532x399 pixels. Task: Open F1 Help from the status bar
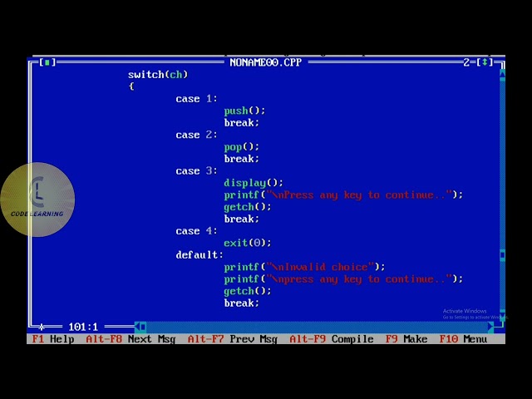pyautogui.click(x=53, y=339)
